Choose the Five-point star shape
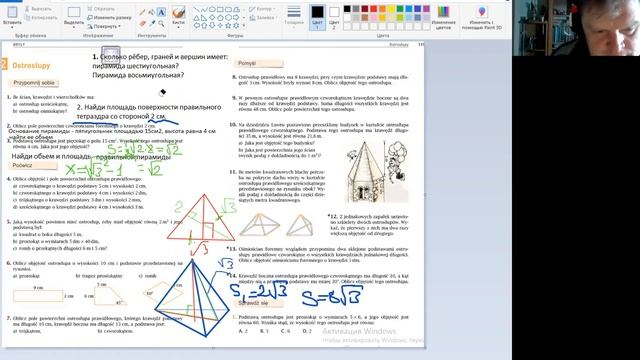 (228, 25)
